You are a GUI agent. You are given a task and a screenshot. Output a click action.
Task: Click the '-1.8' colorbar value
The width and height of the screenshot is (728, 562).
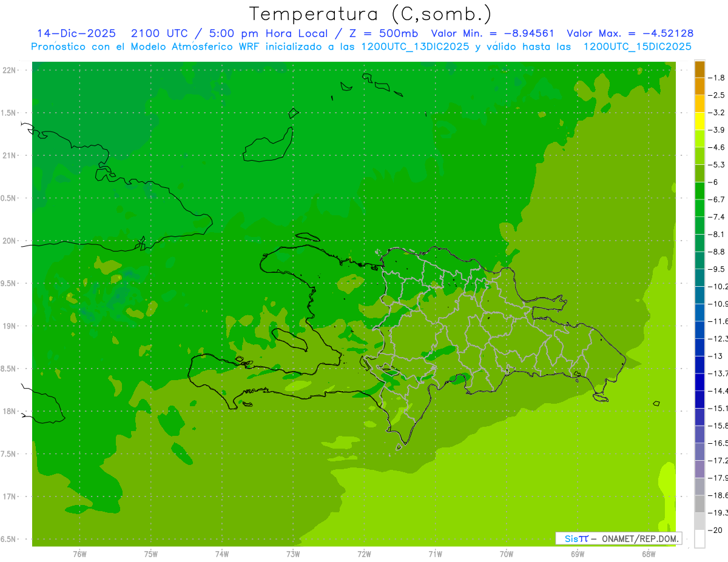coord(716,78)
